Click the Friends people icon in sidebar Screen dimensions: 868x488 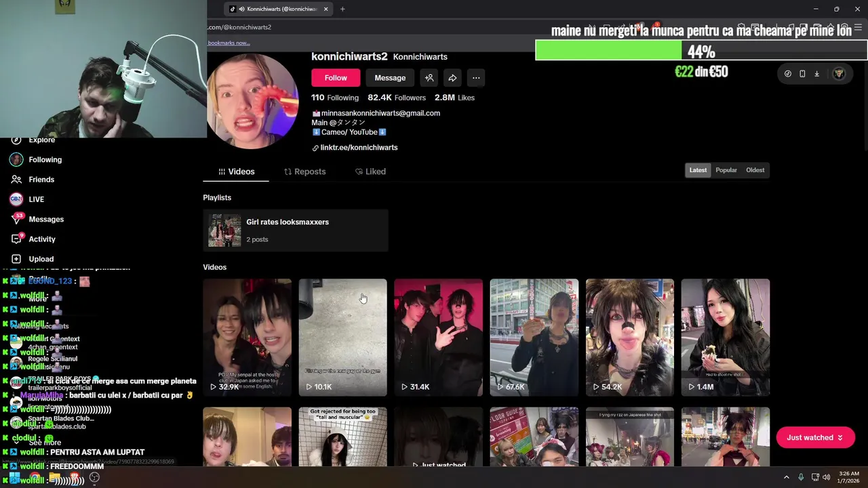click(x=16, y=180)
